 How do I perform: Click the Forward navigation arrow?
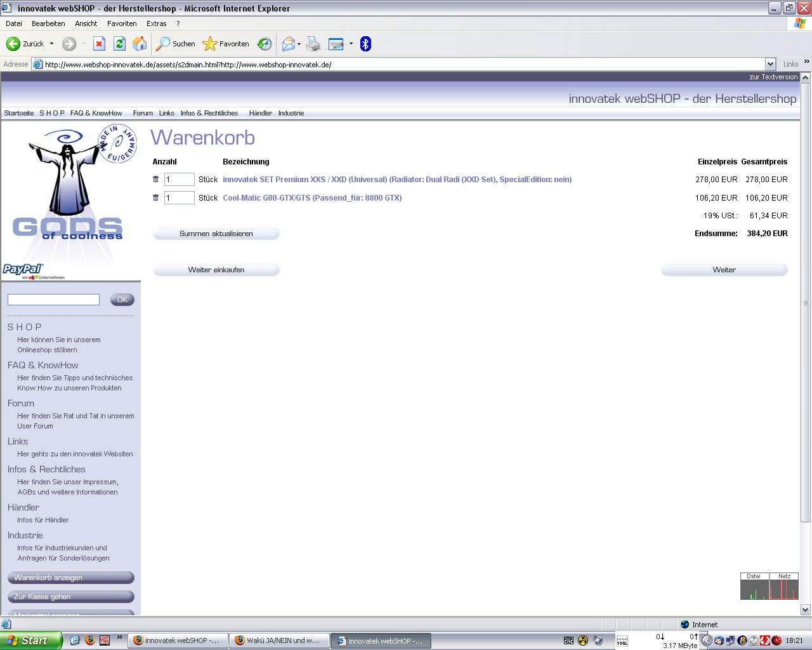[x=69, y=44]
